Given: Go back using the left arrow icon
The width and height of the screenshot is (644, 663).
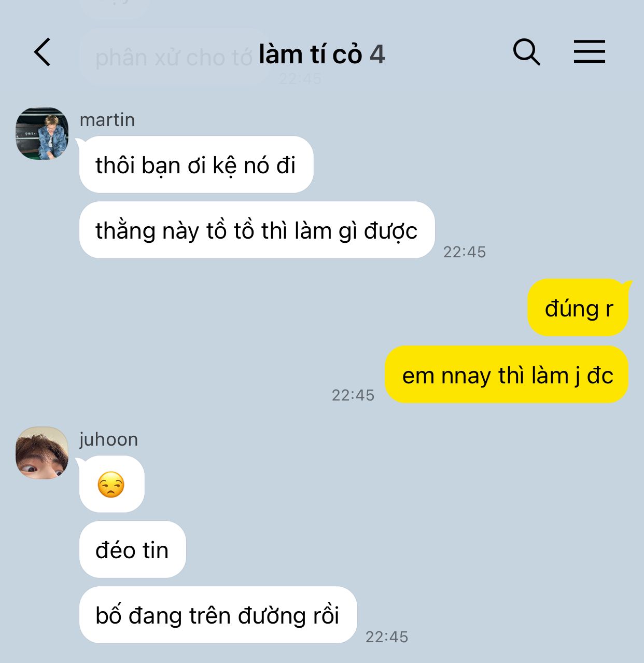Looking at the screenshot, I should (x=43, y=52).
